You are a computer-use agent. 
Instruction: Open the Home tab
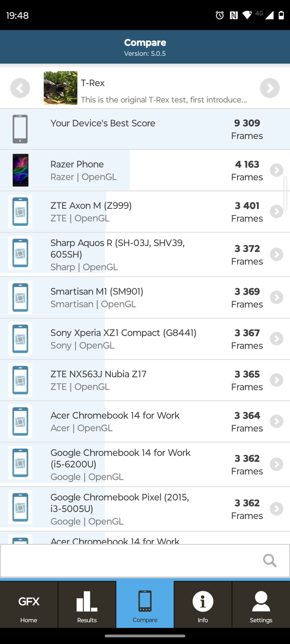click(x=29, y=604)
